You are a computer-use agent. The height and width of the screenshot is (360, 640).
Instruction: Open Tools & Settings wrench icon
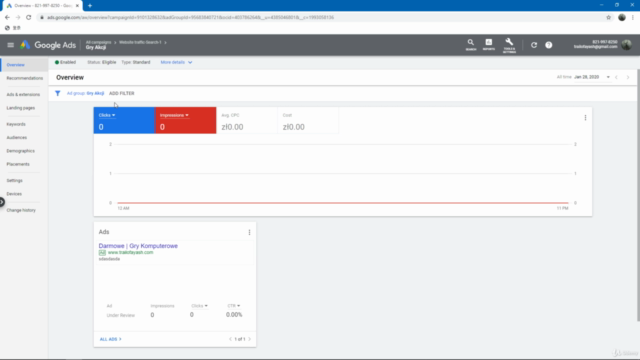(509, 45)
